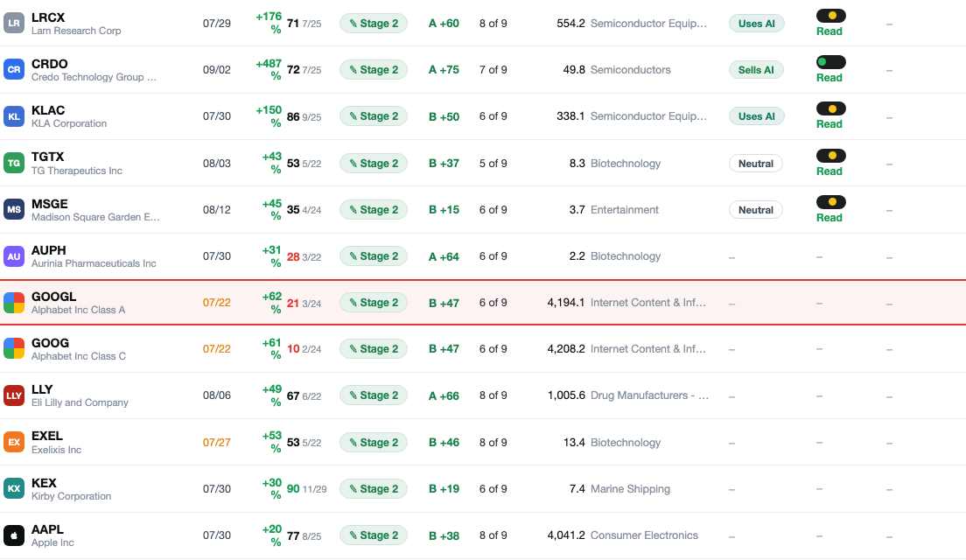Screen dimensions: 966x560
Task: Click the Uses AI tag for KLAC
Action: click(757, 115)
